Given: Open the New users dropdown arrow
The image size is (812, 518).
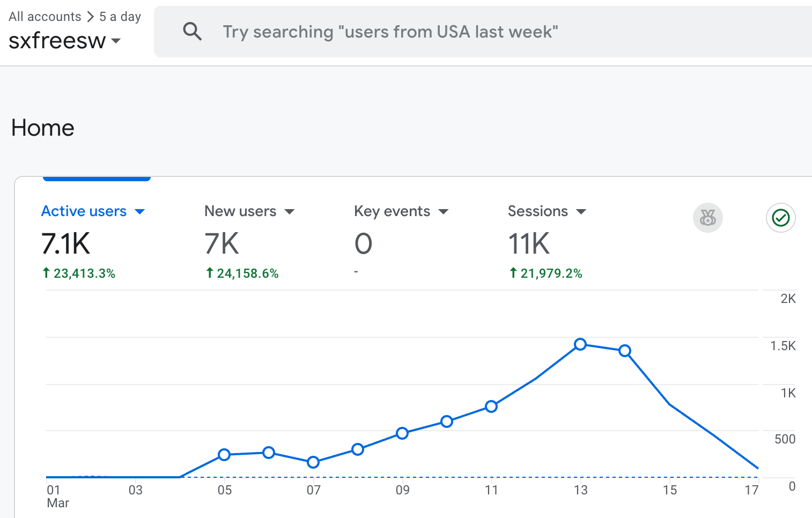Looking at the screenshot, I should [x=290, y=212].
